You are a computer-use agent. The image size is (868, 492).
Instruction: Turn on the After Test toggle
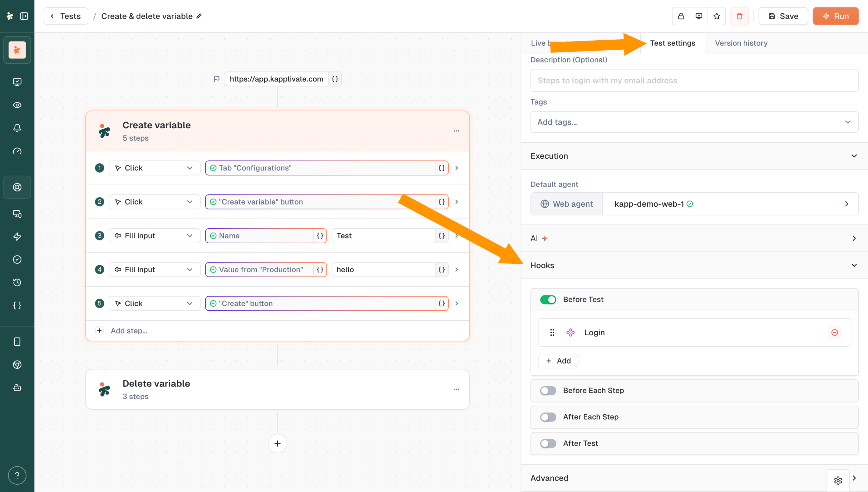pyautogui.click(x=548, y=443)
